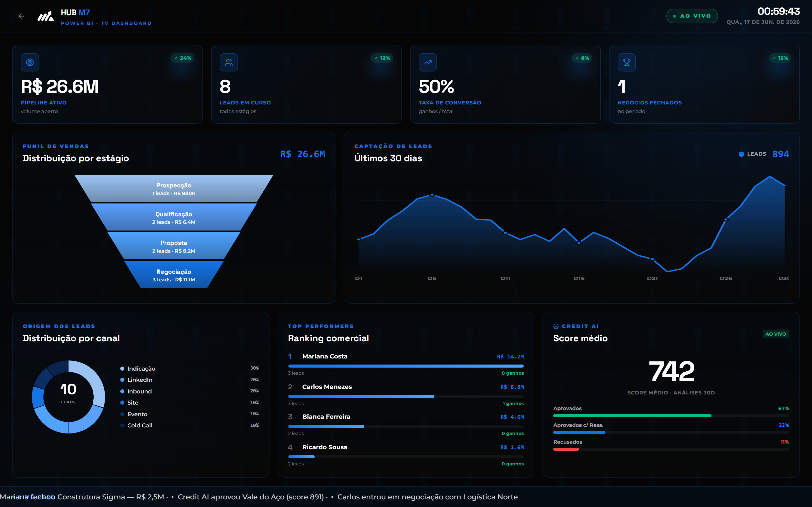Viewport: 812px width, 507px height.
Task: Click the green AO VIVO badge in Credit AI
Action: [775, 334]
